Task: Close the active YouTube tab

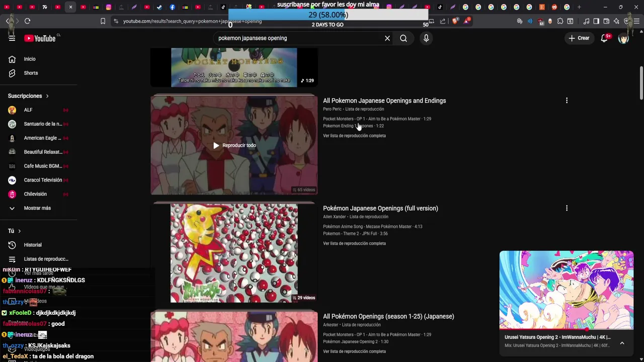Action: pos(70,7)
